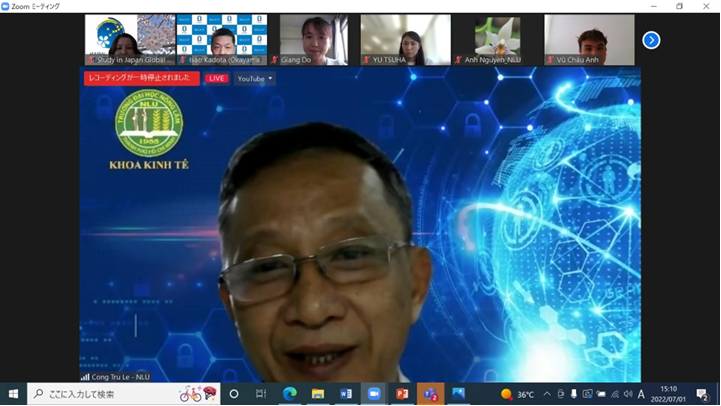Open PowerPoint from taskbar

(402, 394)
